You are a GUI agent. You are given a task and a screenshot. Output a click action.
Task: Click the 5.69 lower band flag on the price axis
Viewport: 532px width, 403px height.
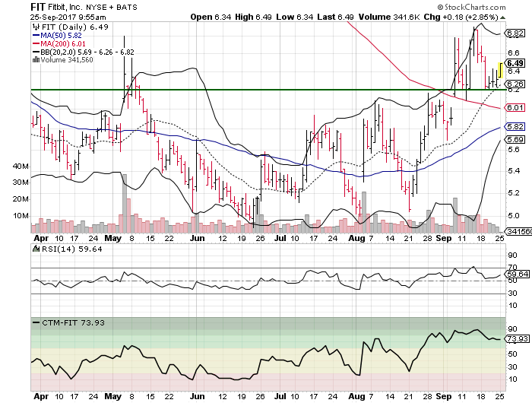click(515, 140)
